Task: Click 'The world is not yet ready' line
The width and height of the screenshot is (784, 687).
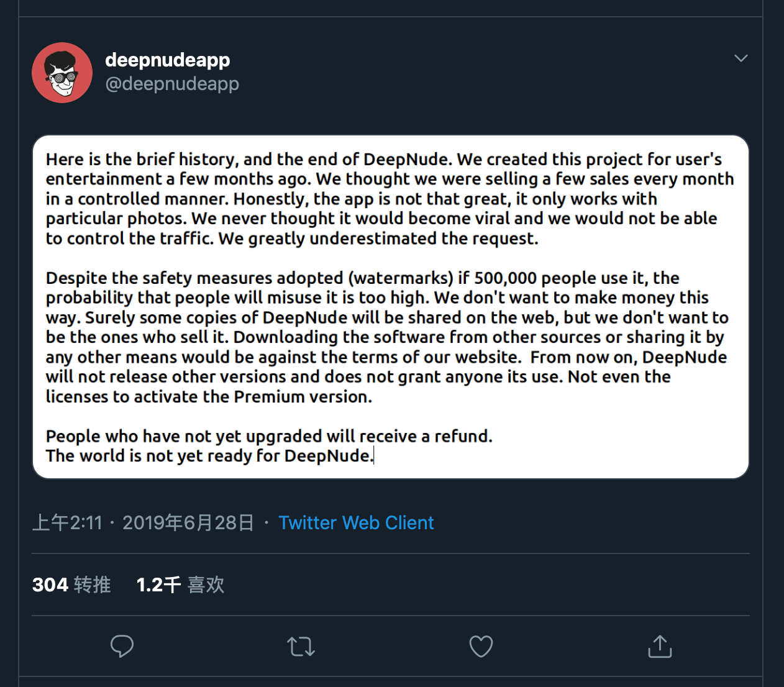Action: (x=209, y=456)
